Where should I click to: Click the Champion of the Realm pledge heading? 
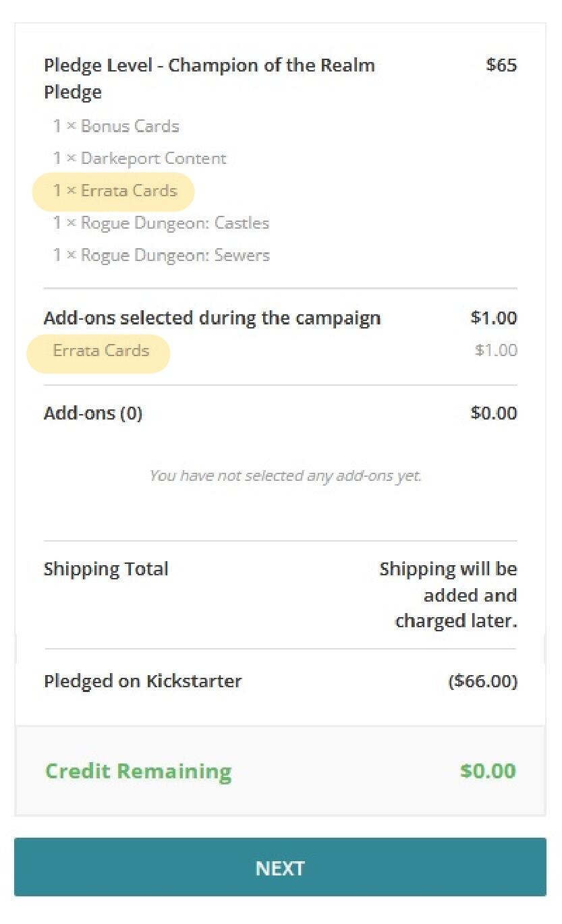(x=209, y=78)
